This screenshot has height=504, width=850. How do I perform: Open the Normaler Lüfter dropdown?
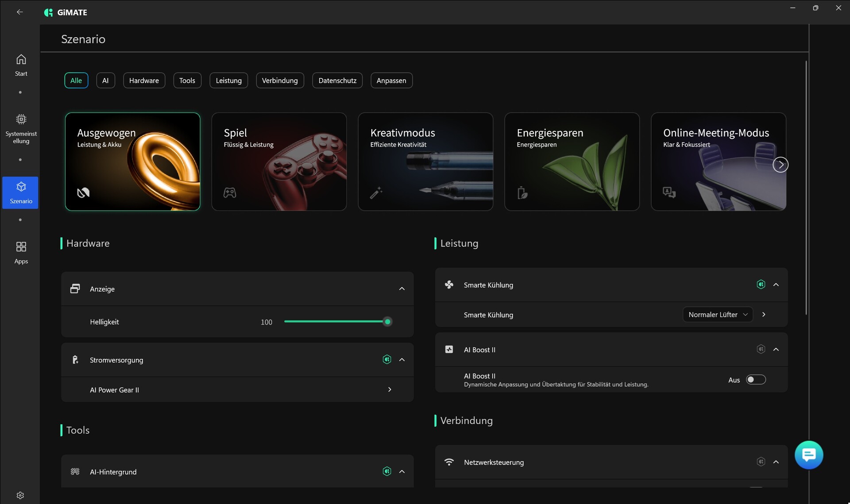click(717, 315)
